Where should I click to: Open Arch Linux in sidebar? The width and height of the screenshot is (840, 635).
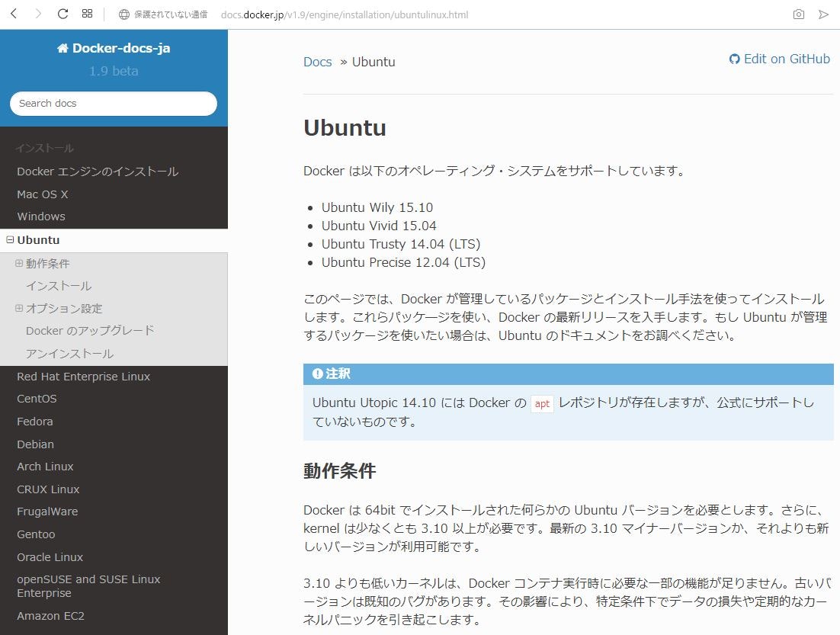point(45,467)
